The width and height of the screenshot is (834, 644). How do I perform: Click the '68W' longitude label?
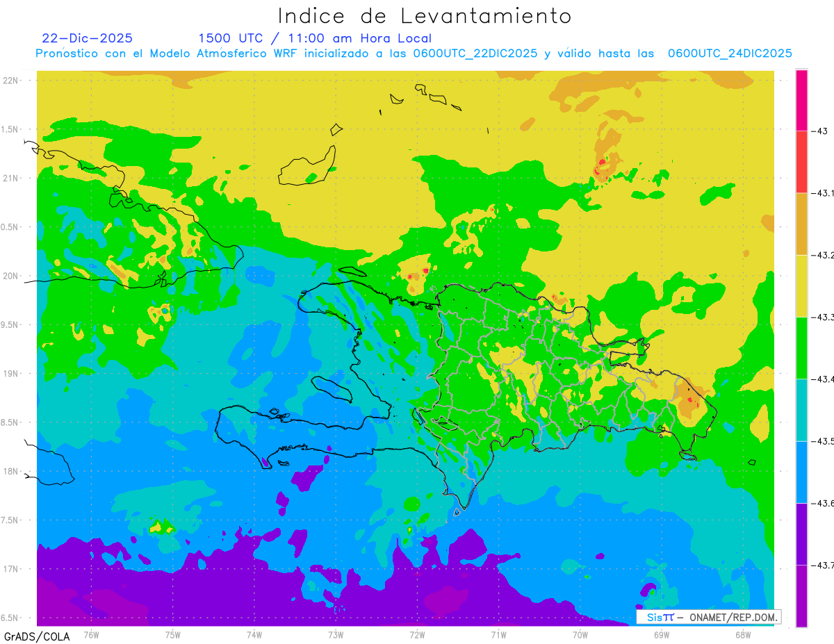point(743,634)
